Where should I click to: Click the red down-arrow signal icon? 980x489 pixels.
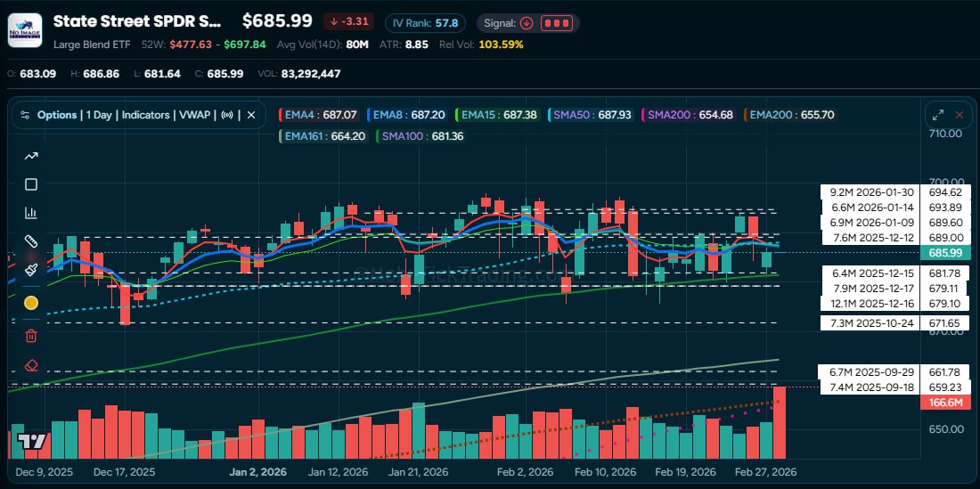pos(527,23)
